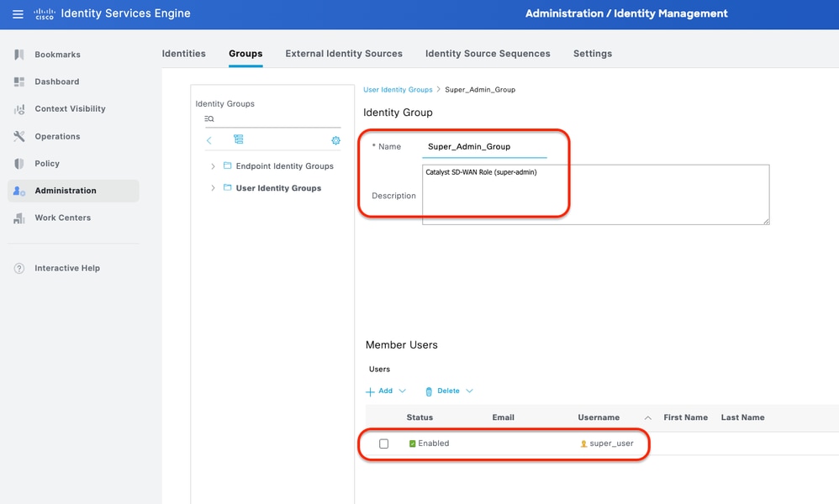Click the tree view icon
The height and width of the screenshot is (504, 839).
tap(239, 139)
